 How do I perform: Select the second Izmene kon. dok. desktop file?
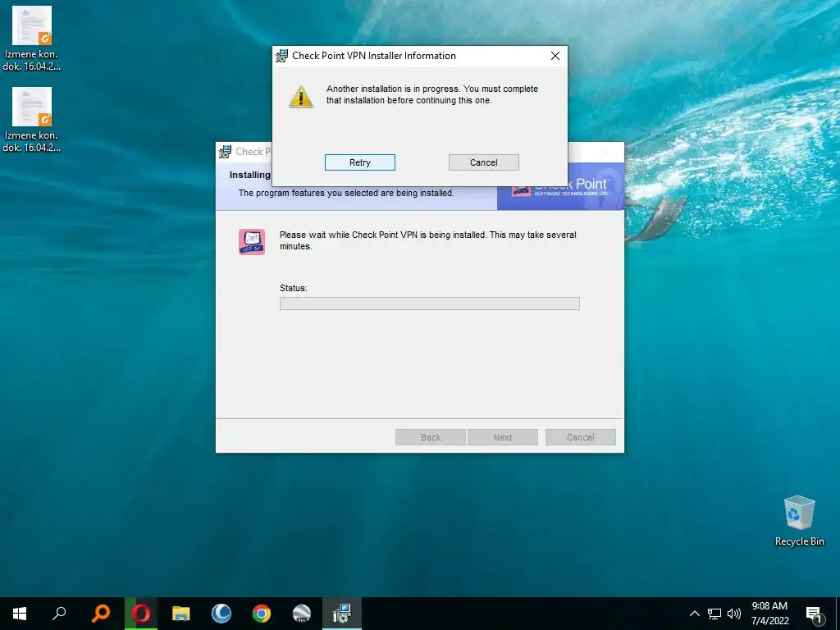click(x=32, y=120)
